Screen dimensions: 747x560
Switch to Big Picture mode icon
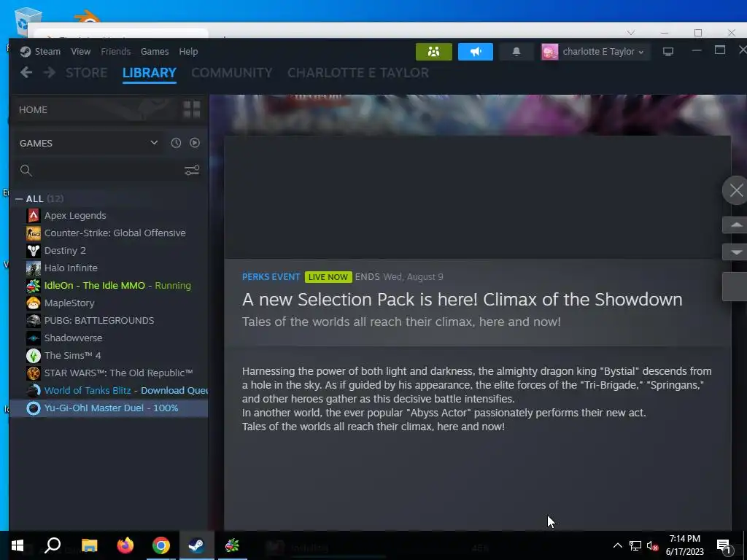668,52
